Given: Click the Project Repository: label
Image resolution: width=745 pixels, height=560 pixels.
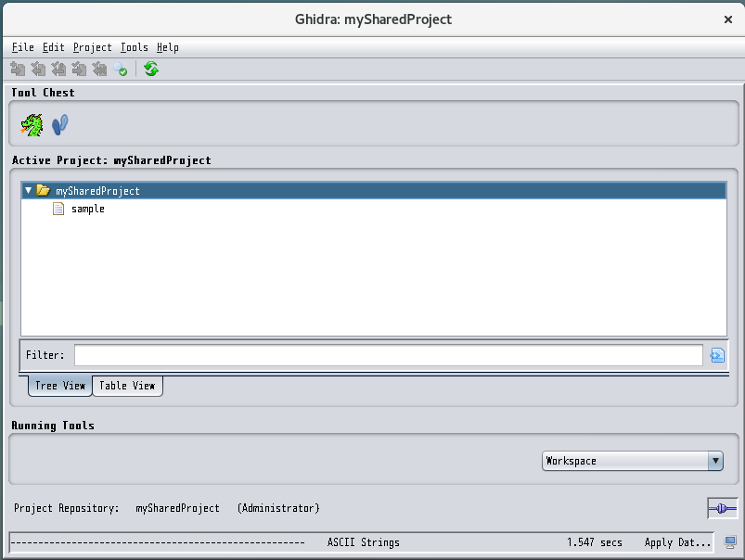Looking at the screenshot, I should (67, 508).
